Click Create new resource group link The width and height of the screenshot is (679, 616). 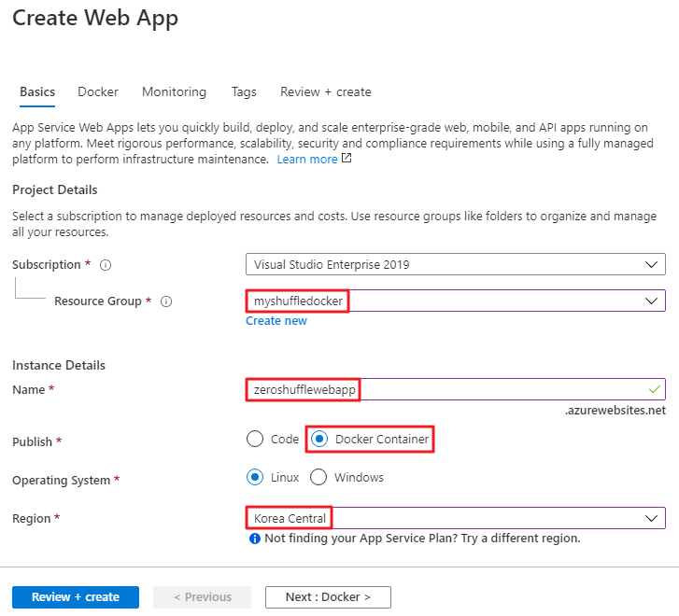276,321
